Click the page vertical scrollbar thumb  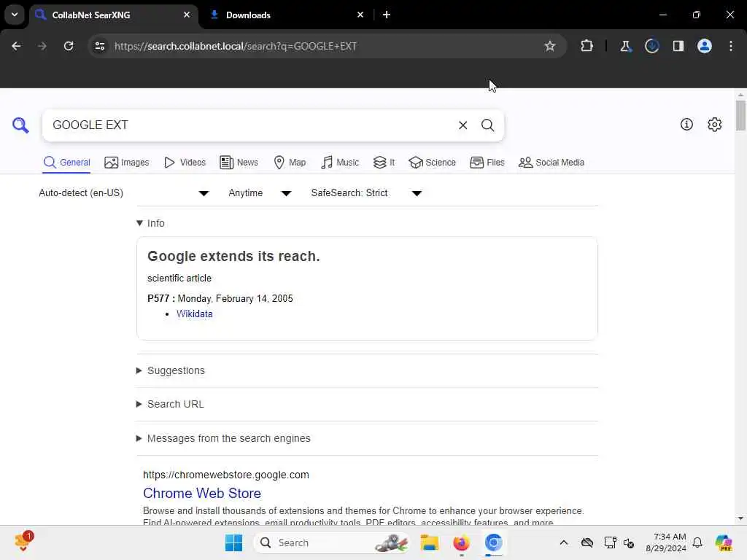(740, 114)
